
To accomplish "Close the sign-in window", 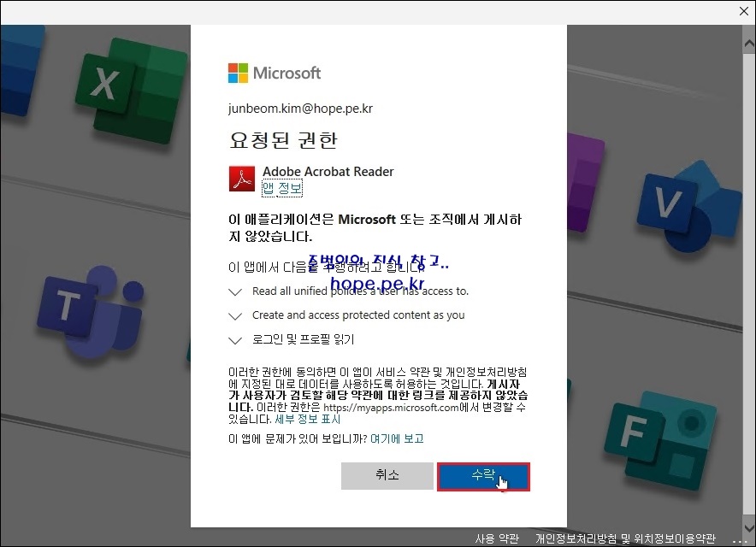I will pos(744,11).
